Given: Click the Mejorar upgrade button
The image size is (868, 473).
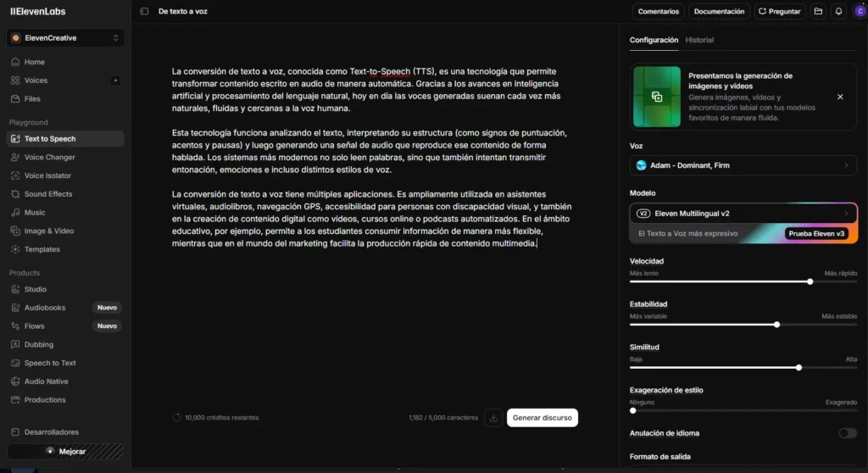Looking at the screenshot, I should tap(65, 452).
